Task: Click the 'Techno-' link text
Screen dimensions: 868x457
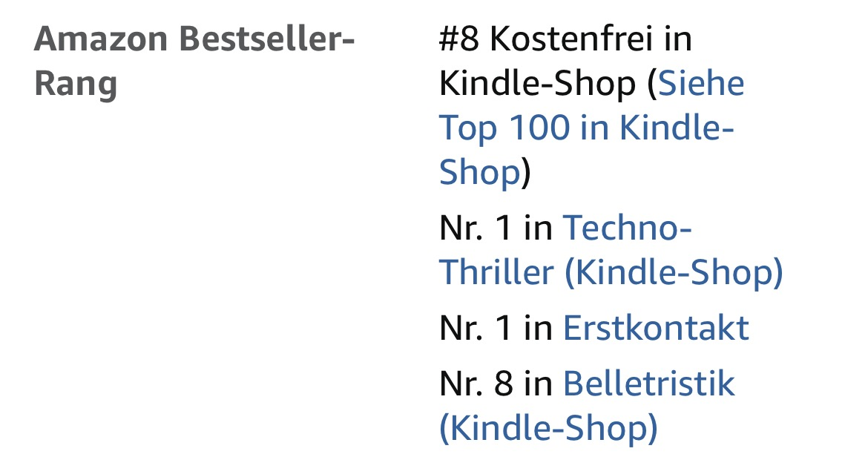Action: click(x=627, y=228)
